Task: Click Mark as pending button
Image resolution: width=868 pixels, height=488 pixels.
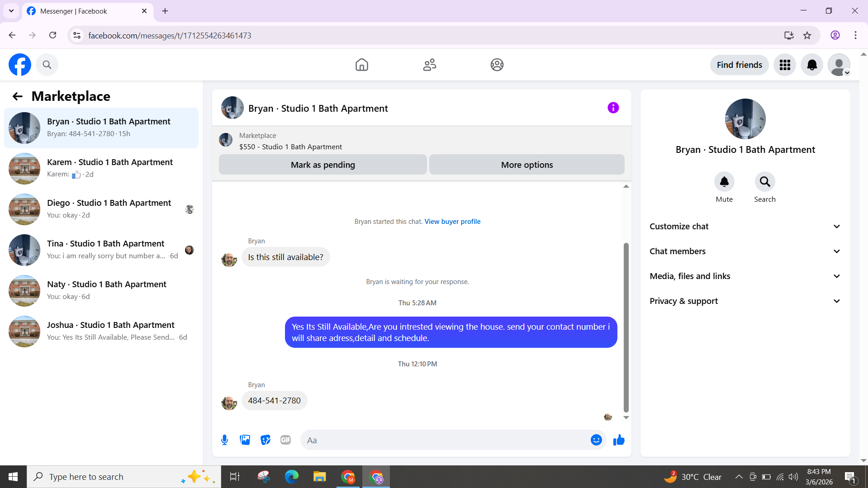Action: pyautogui.click(x=323, y=165)
